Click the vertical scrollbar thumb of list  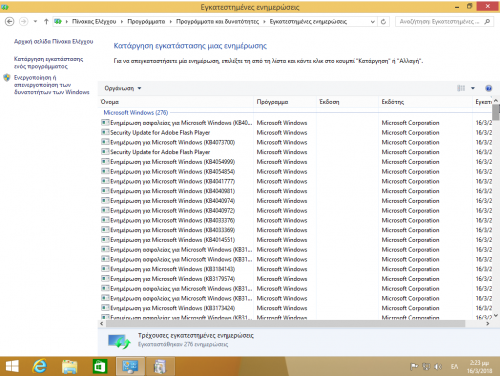[x=496, y=112]
